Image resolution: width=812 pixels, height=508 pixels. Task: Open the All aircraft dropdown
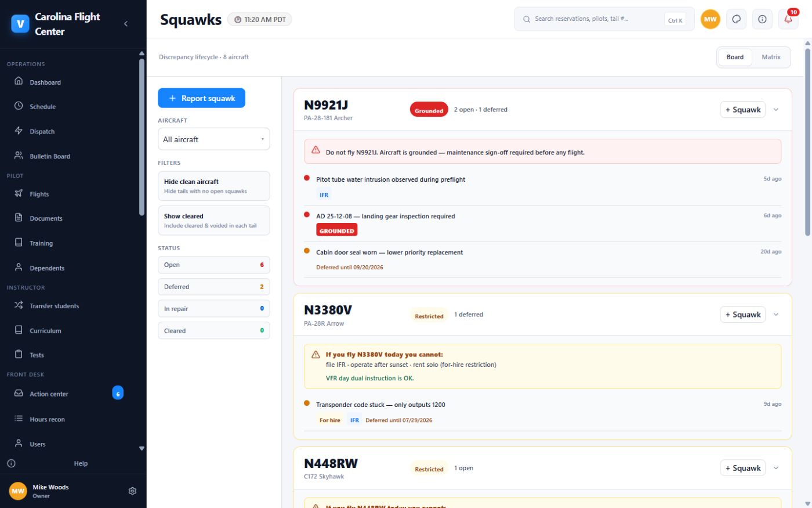(213, 139)
